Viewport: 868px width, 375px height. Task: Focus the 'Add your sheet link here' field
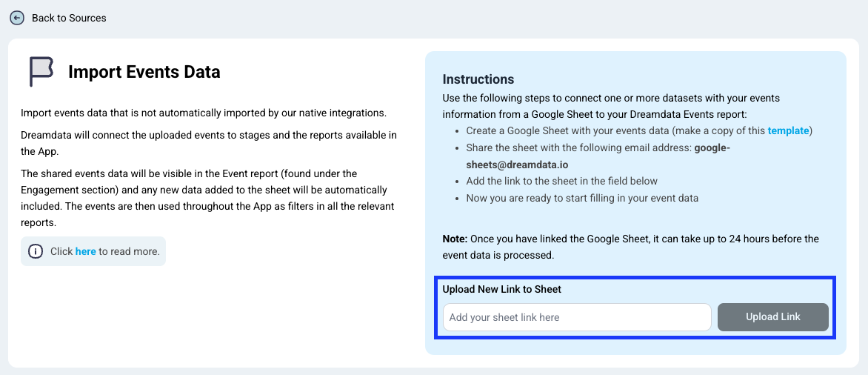coord(577,317)
